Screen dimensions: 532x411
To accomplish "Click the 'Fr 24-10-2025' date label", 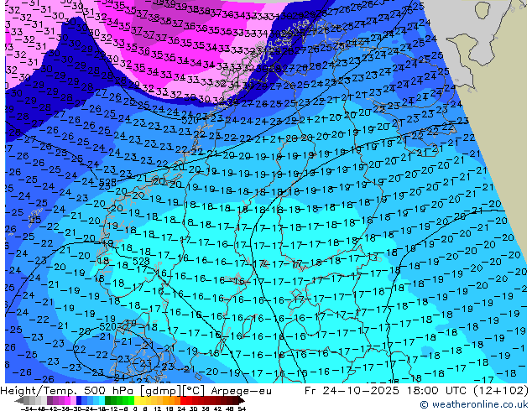I will coord(352,391).
